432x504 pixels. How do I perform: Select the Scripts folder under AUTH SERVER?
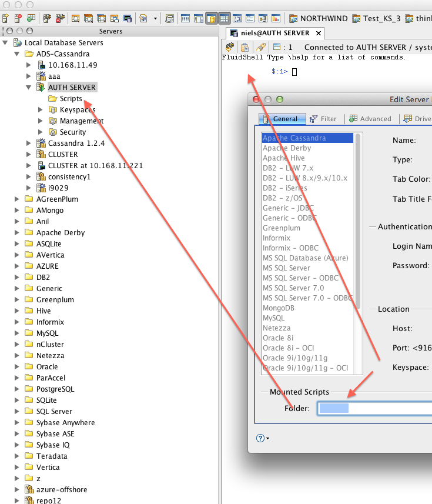(65, 98)
